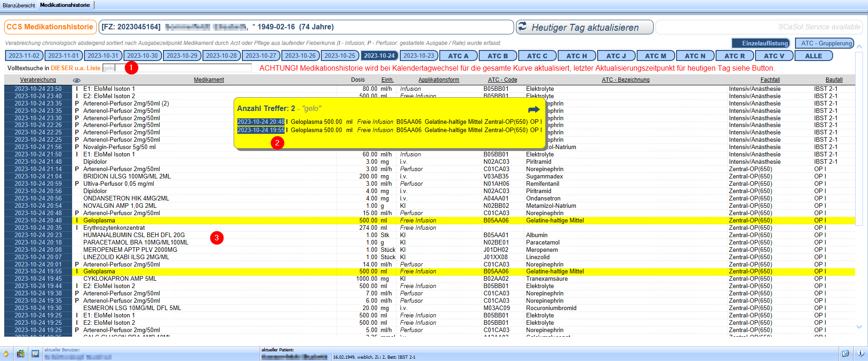Sort by Medikament column header
The height and width of the screenshot is (361, 868).
pos(209,80)
